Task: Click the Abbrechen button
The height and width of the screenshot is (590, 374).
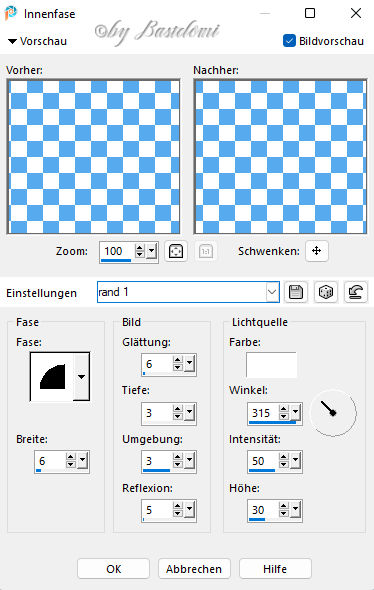Action: [x=194, y=569]
